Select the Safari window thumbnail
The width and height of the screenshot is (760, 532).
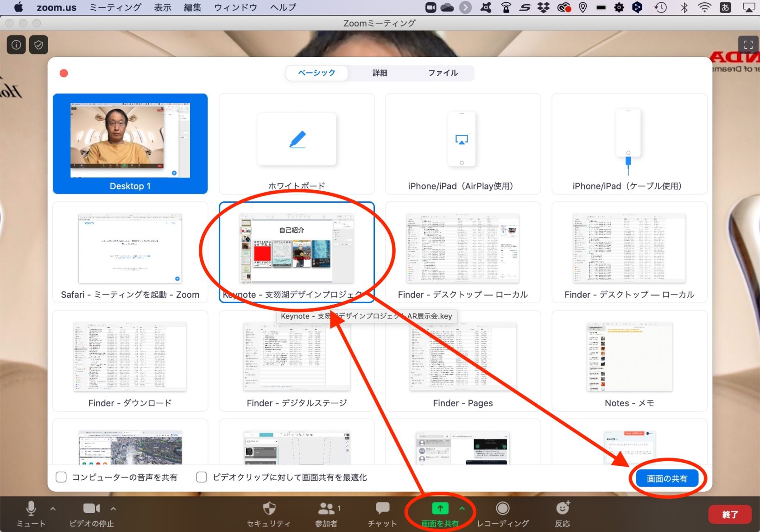[x=130, y=252]
